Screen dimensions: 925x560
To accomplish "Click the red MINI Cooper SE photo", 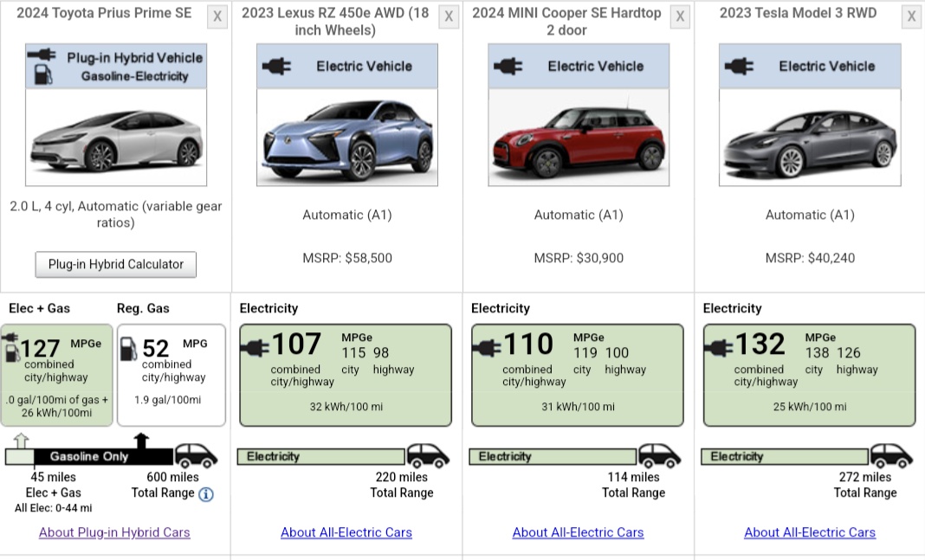I will pyautogui.click(x=579, y=138).
